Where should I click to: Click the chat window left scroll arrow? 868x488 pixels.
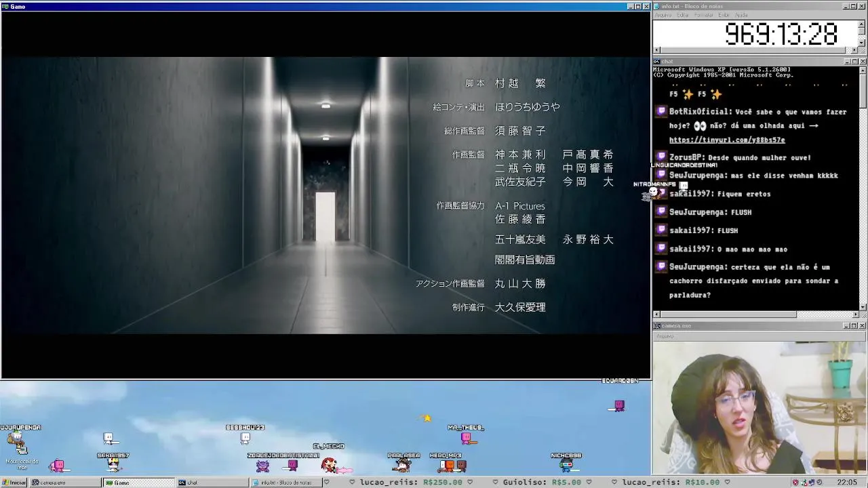tap(656, 314)
